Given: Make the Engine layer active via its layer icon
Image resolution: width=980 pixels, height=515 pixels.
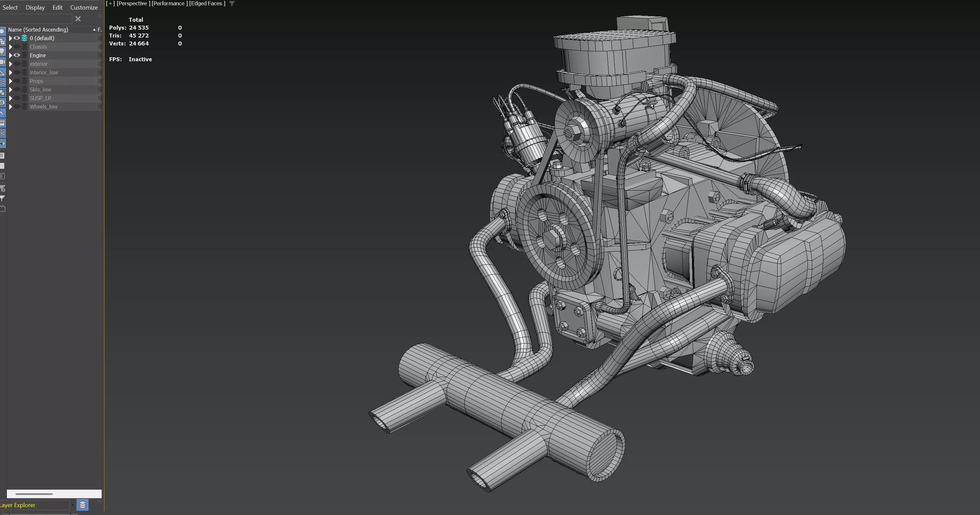Looking at the screenshot, I should point(24,55).
